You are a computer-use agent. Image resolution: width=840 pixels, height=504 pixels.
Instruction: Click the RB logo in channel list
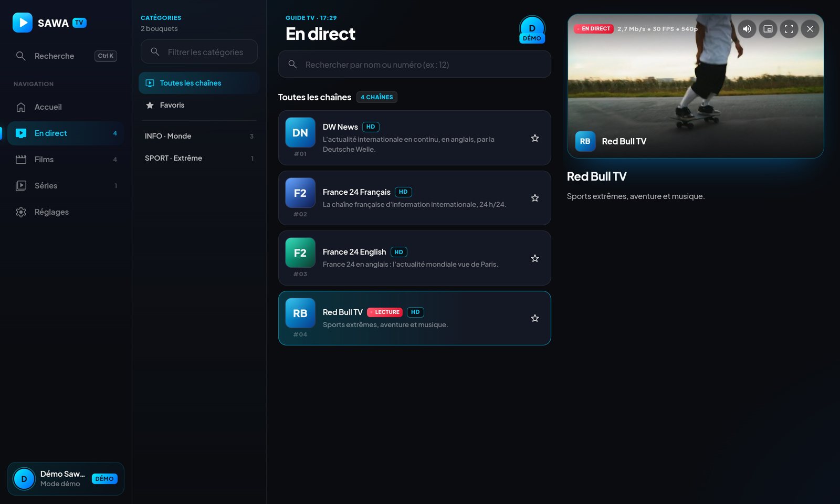300,313
